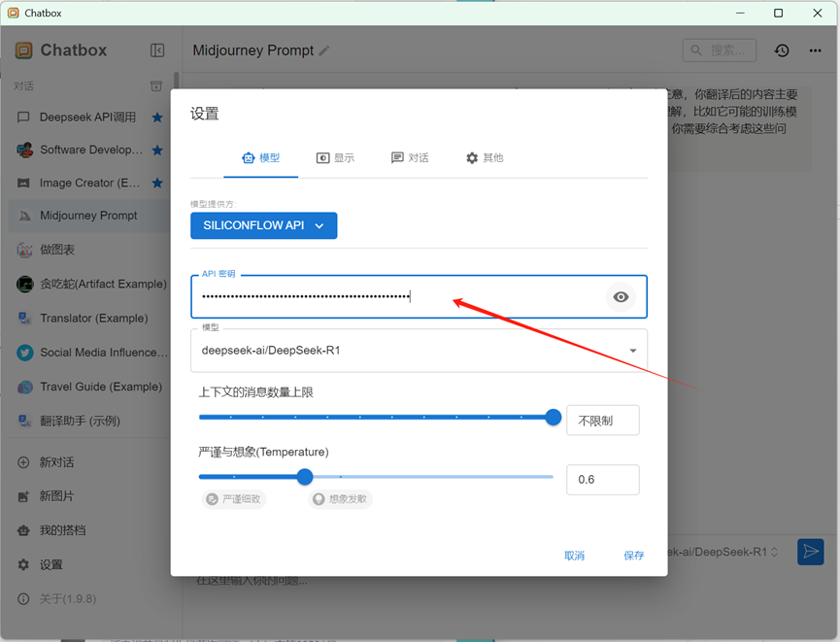Click the 翻译助手 translate icon

pyautogui.click(x=24, y=422)
